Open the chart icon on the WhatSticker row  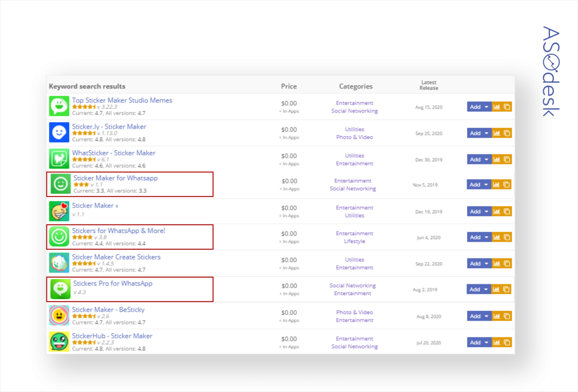point(496,159)
